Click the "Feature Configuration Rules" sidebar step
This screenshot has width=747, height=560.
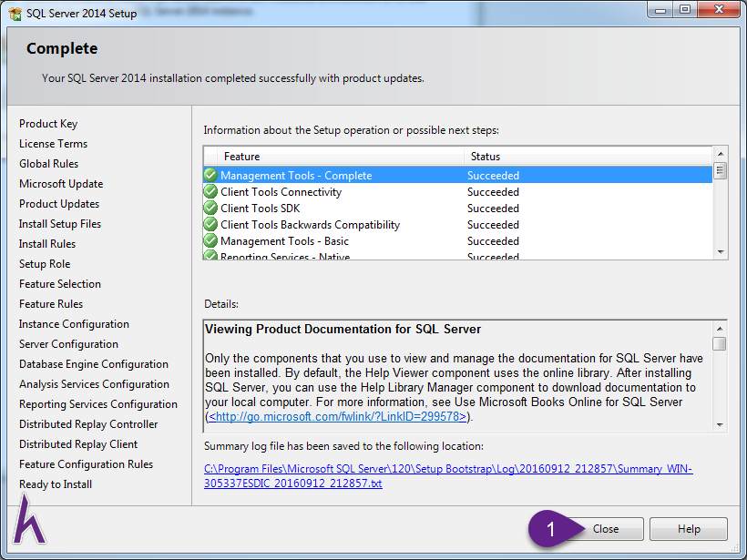pos(87,463)
